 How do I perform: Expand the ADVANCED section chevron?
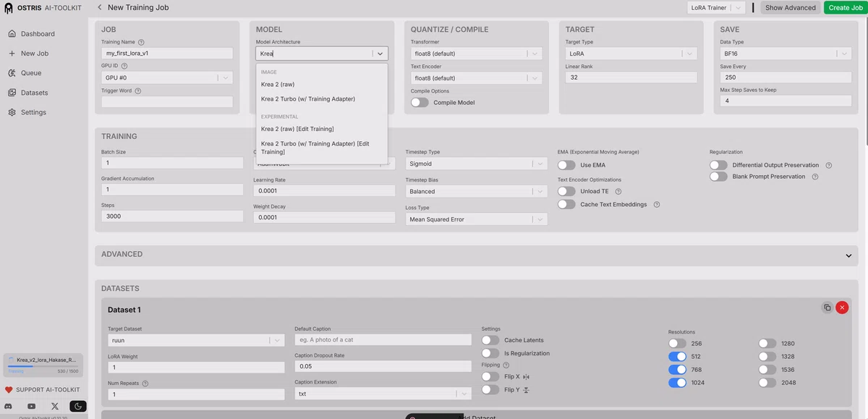[848, 255]
